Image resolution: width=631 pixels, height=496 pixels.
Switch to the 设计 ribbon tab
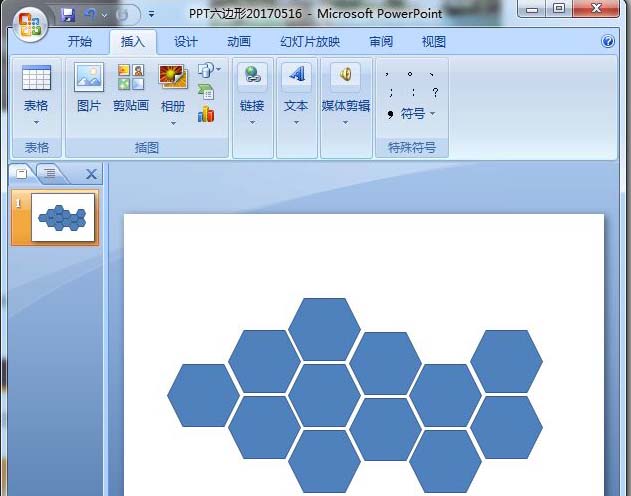click(185, 42)
